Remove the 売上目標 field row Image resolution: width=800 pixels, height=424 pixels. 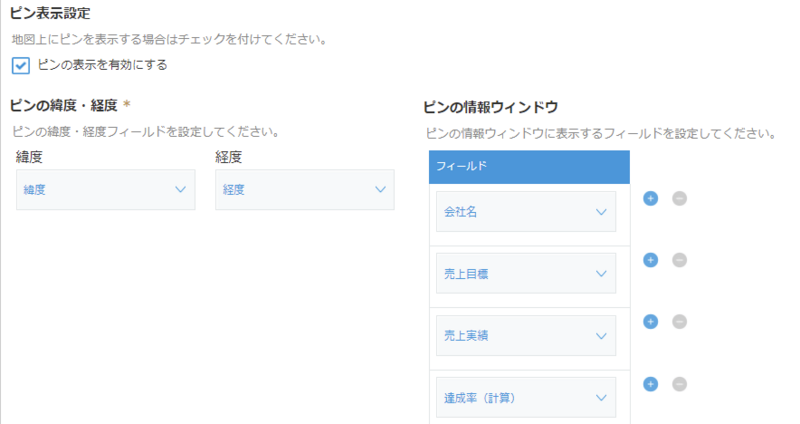pos(679,260)
